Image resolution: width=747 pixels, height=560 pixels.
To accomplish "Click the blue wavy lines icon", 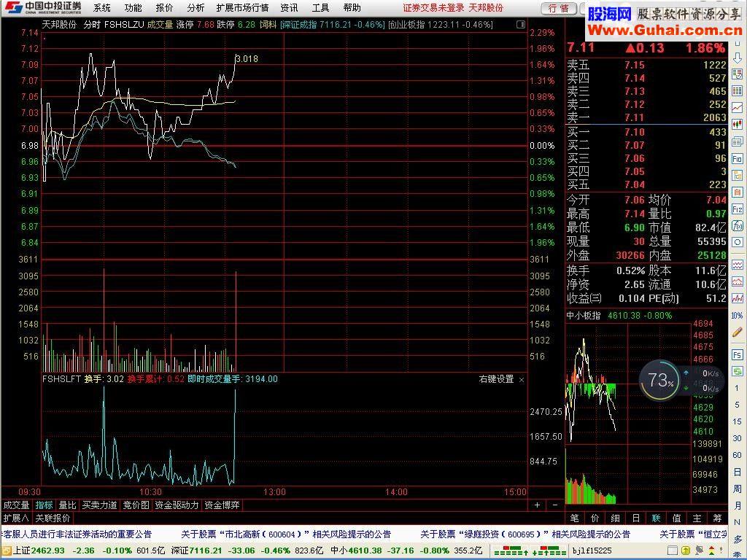I will tap(737, 266).
